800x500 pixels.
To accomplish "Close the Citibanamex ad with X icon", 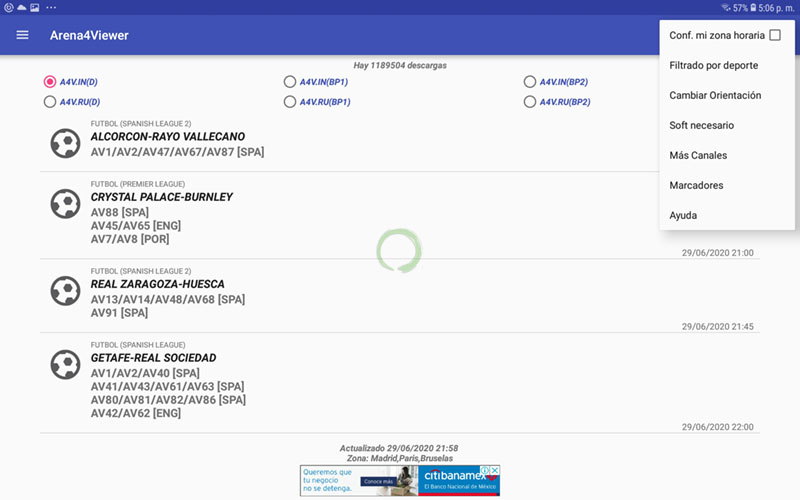I will coord(494,470).
